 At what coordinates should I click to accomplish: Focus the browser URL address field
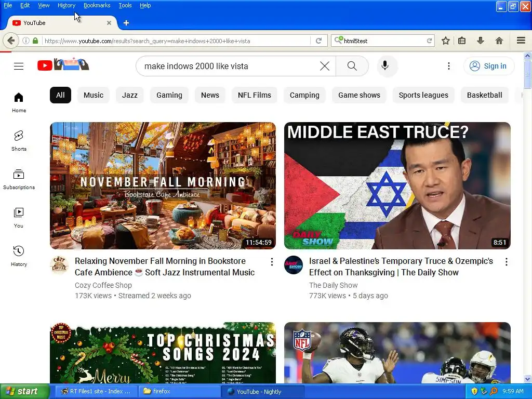[x=177, y=41]
